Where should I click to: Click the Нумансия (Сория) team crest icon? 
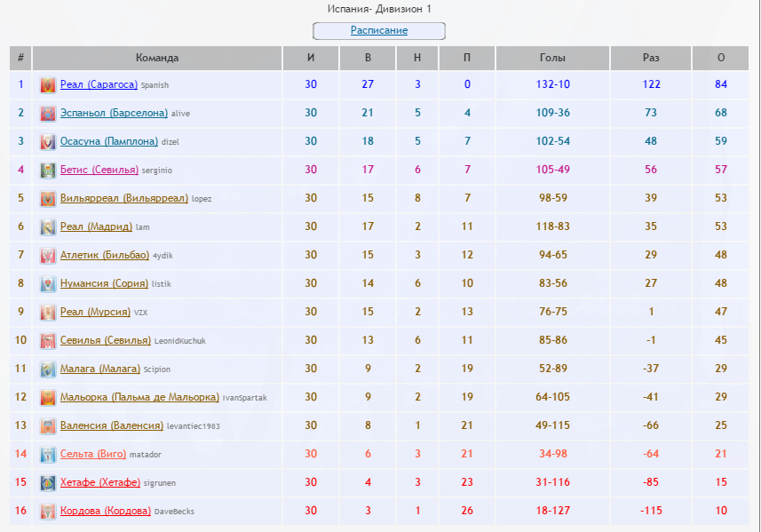pos(48,284)
